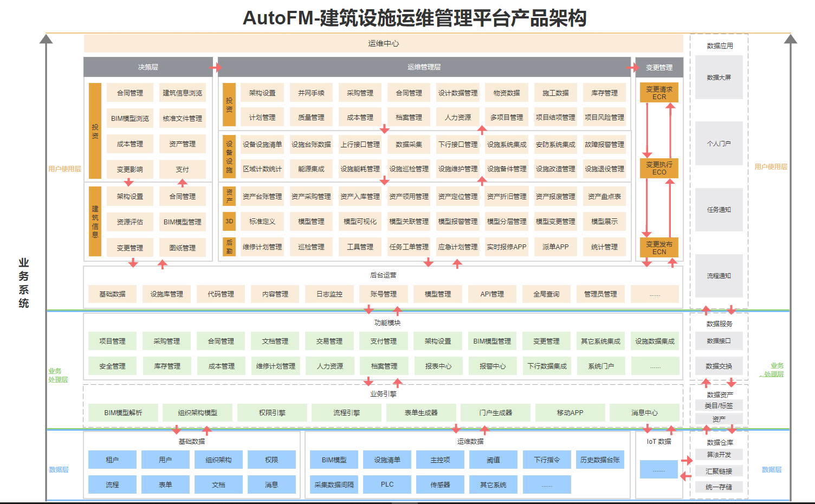Open the 故障报警管理 box

click(604, 144)
